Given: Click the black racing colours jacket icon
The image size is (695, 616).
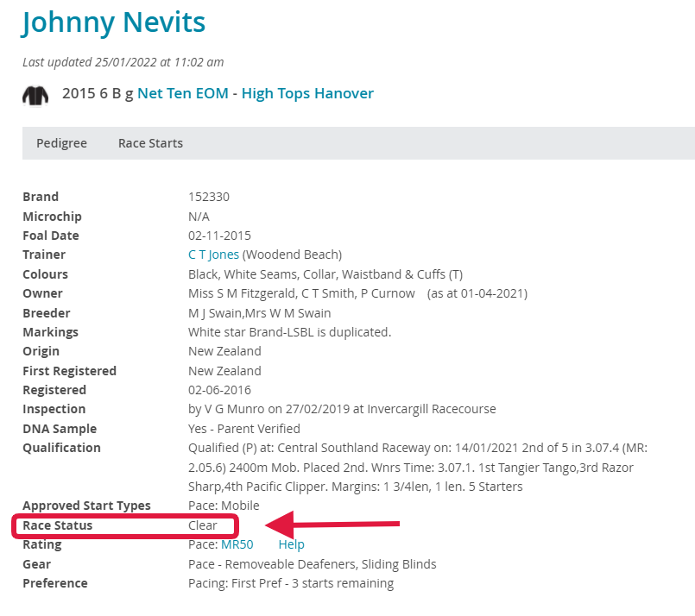Looking at the screenshot, I should (35, 95).
